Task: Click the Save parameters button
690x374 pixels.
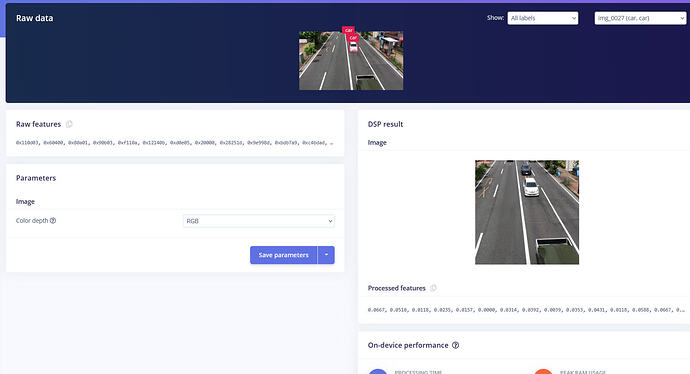Action: point(283,255)
